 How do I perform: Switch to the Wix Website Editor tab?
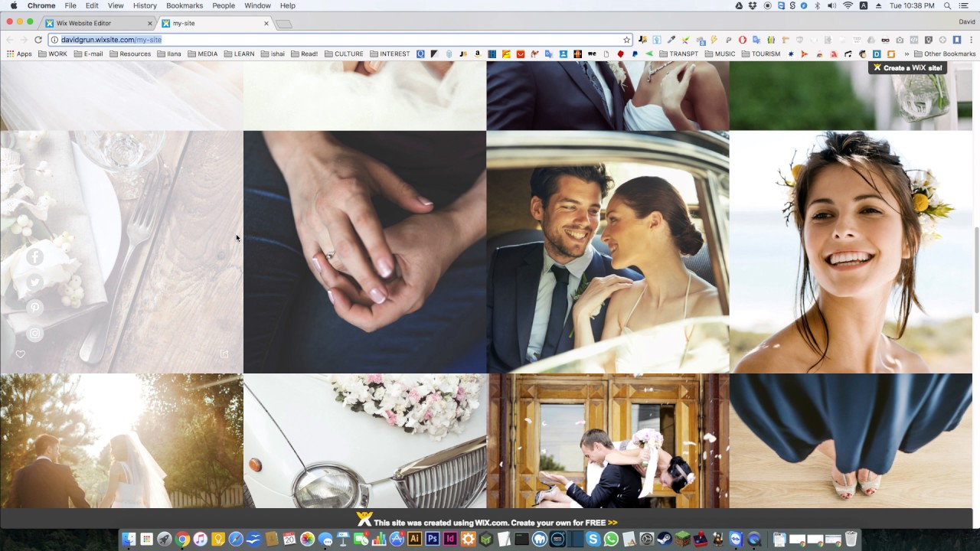[98, 23]
